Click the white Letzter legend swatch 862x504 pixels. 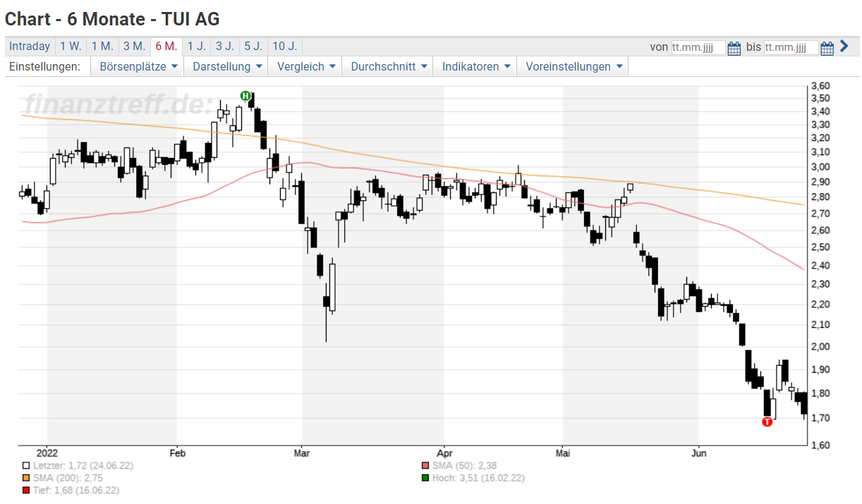pos(26,465)
